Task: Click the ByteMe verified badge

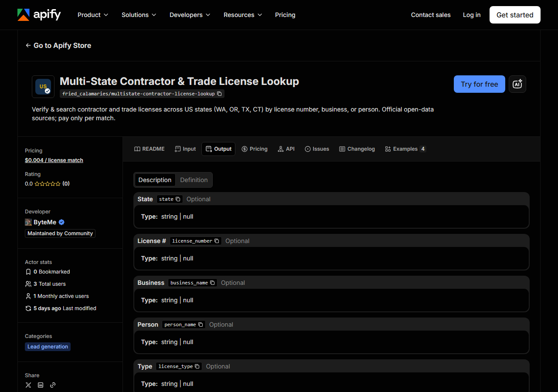Action: click(x=61, y=222)
